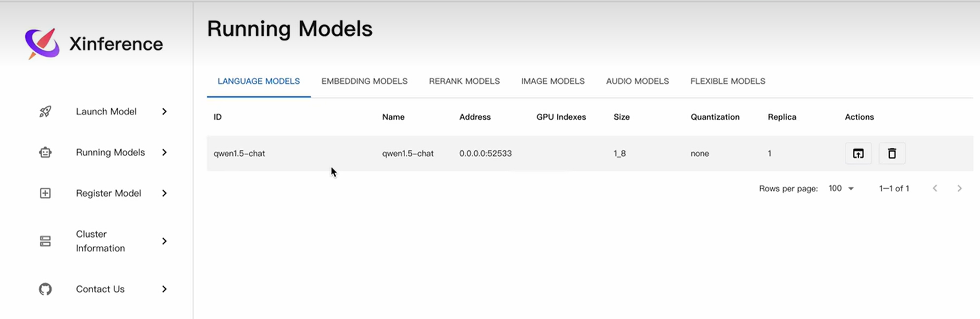
Task: Open the Image Models tab
Action: [553, 81]
